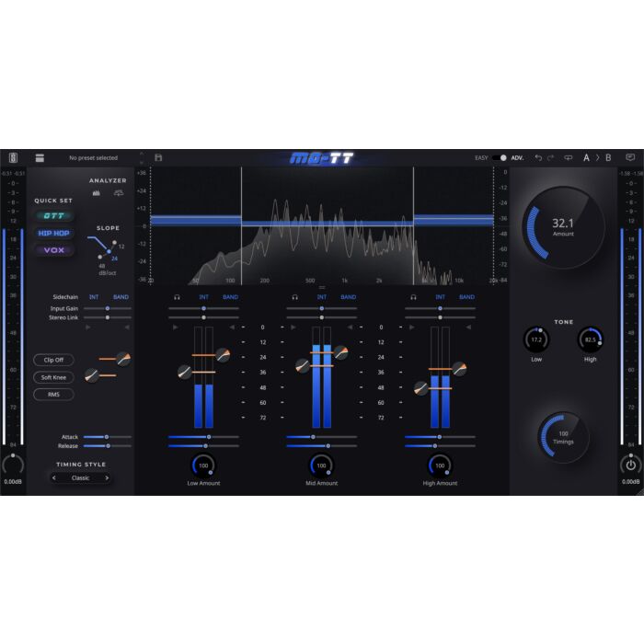Select next Timing Style with right chevron

107,477
